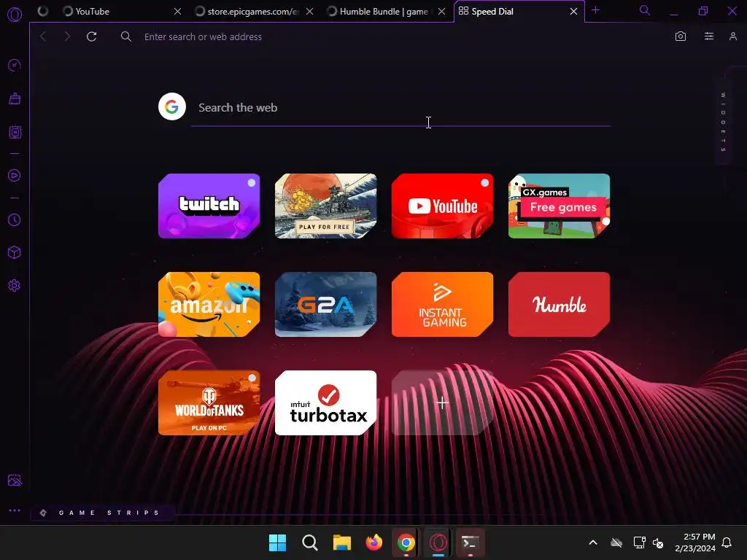The height and width of the screenshot is (560, 747).
Task: Open the tab search magnifier icon
Action: (645, 10)
